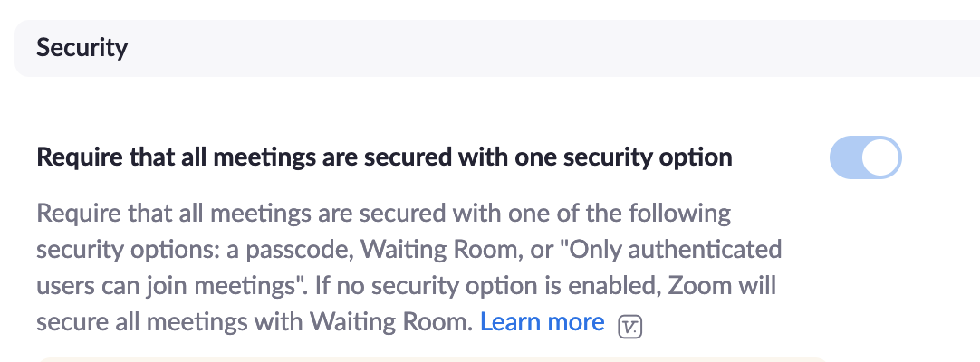Open the Learn more link
Image resolution: width=980 pixels, height=362 pixels.
[542, 322]
